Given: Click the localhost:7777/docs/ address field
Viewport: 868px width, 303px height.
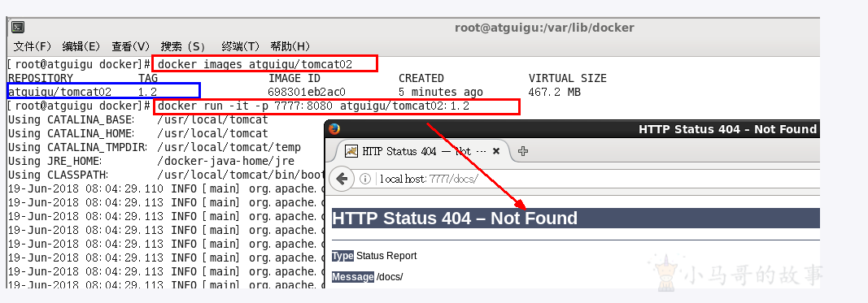Looking at the screenshot, I should pos(598,180).
